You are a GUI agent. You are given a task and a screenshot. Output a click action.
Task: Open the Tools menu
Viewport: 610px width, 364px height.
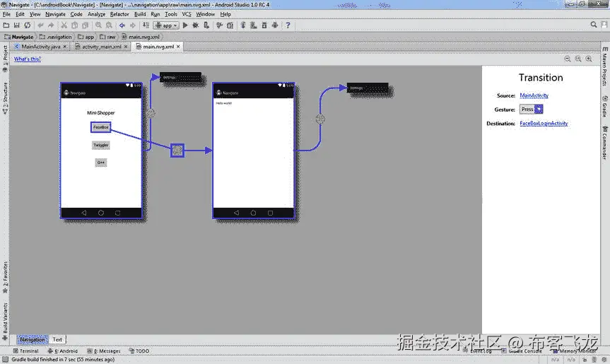coord(171,14)
